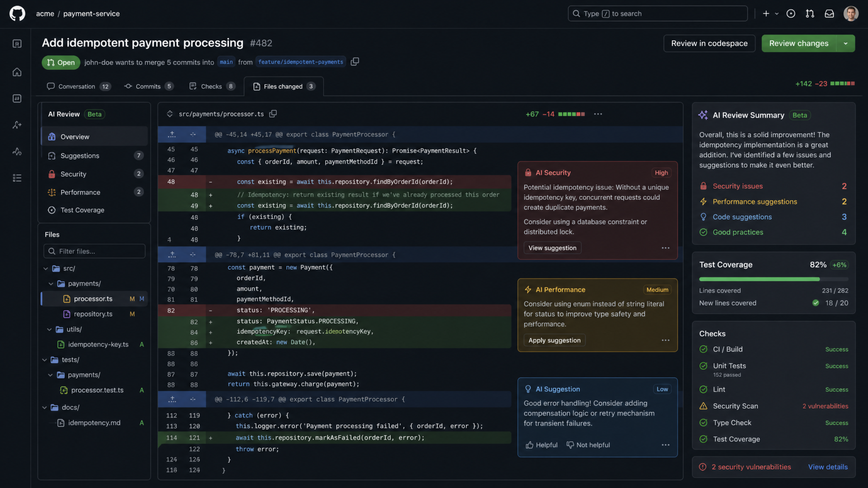This screenshot has width=868, height=488.
Task: Expand hunk lines above at line 45
Action: click(x=172, y=134)
